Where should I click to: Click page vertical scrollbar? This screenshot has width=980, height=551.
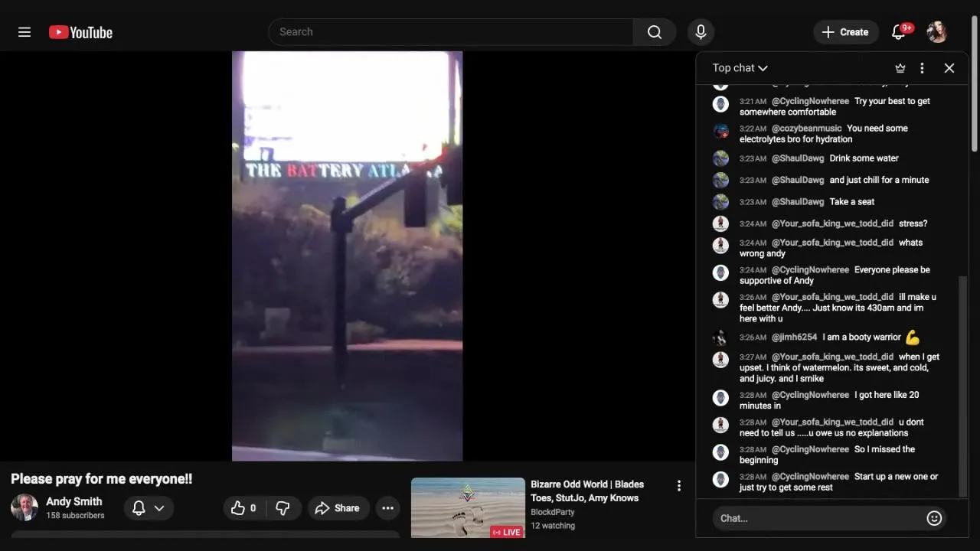975,84
